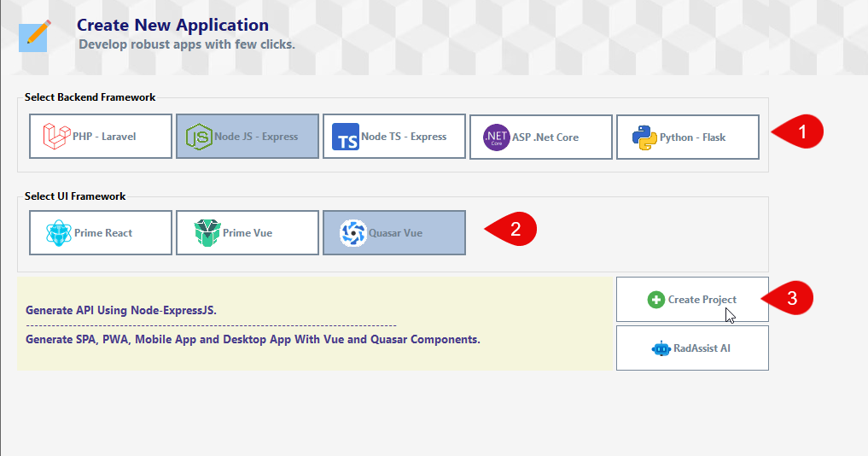868x456 pixels.
Task: Pick the ASP .Net Core backend
Action: (541, 137)
